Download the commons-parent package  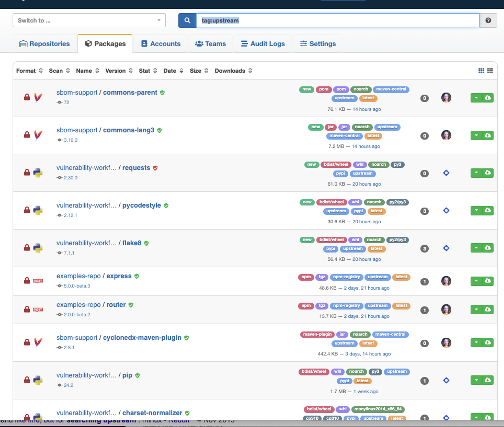click(488, 98)
